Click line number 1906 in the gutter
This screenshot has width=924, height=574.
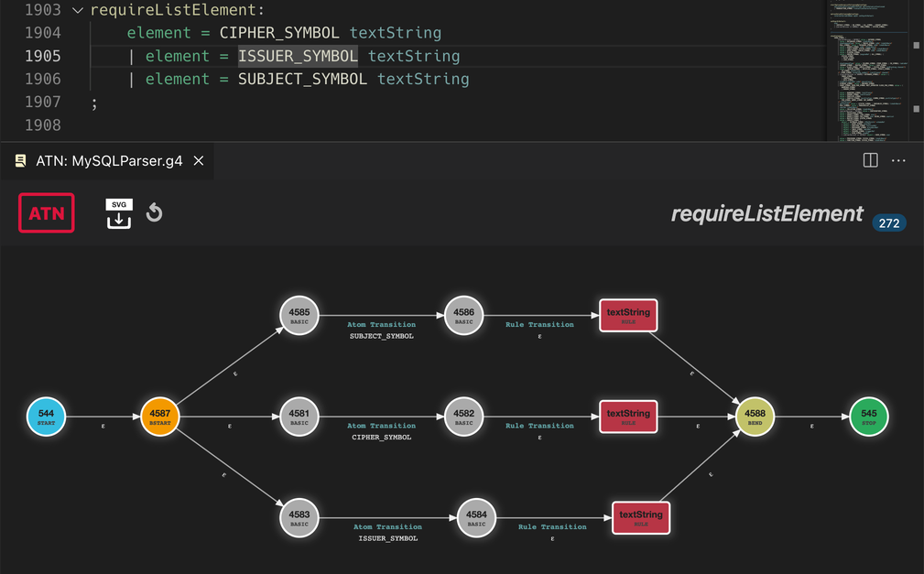point(43,79)
